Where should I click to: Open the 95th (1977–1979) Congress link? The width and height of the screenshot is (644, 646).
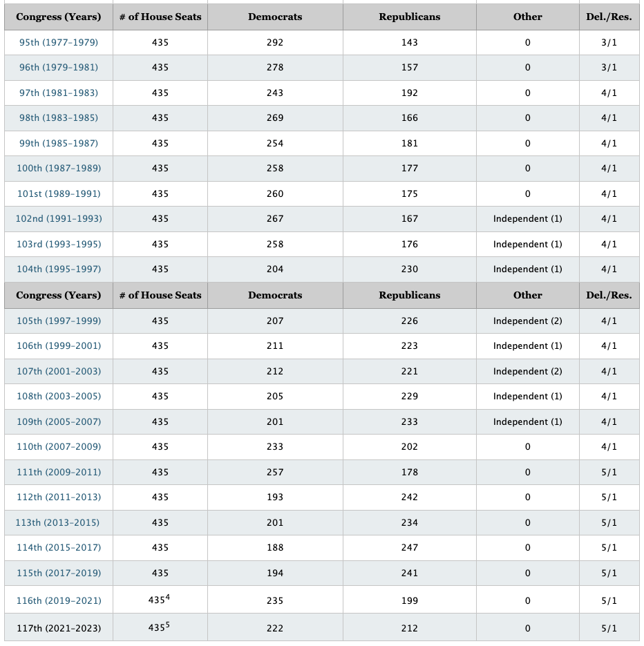[x=59, y=43]
